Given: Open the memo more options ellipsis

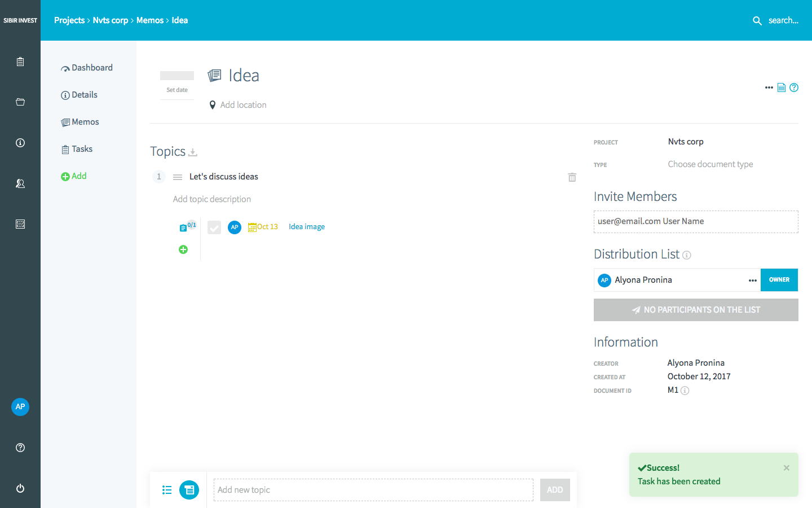Looking at the screenshot, I should (769, 87).
